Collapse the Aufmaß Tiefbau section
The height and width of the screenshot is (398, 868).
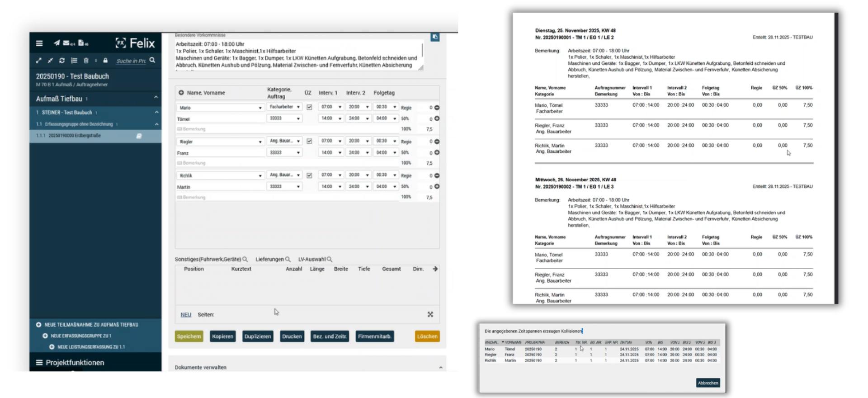point(156,97)
